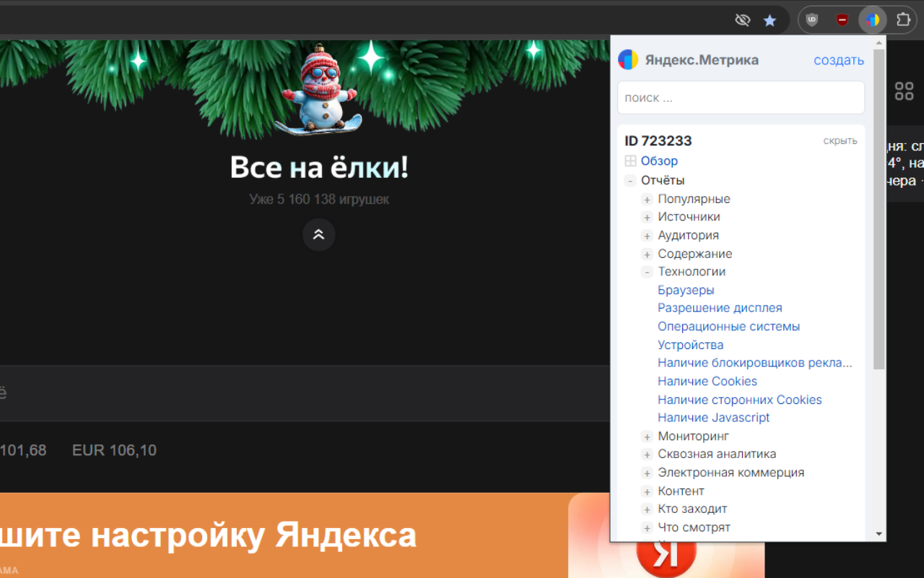Image resolution: width=924 pixels, height=578 pixels.
Task: Click the AdGuard shield extension icon
Action: 841,20
